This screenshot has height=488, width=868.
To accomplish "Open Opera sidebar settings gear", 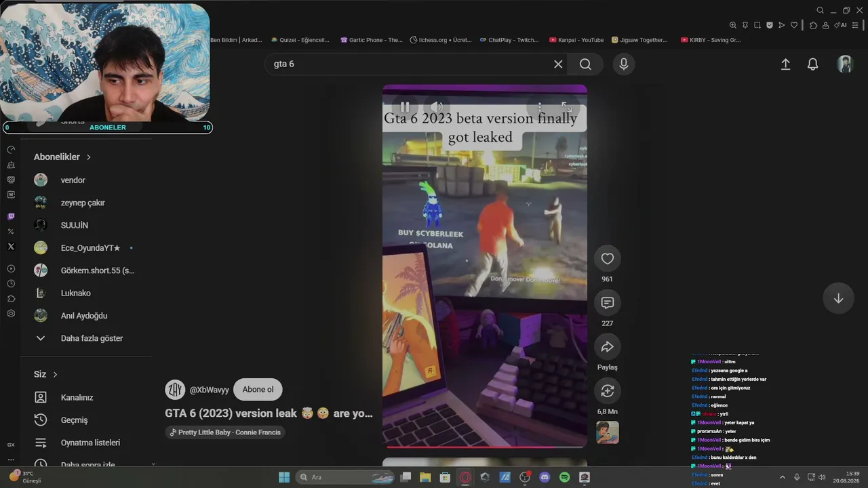I will tap(11, 314).
